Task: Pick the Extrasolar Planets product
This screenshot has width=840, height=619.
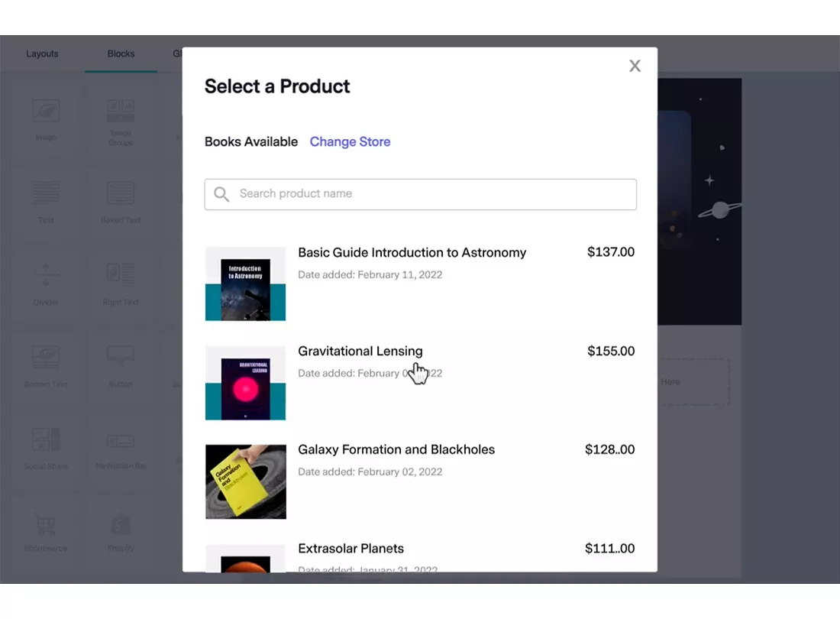Action: click(x=351, y=548)
